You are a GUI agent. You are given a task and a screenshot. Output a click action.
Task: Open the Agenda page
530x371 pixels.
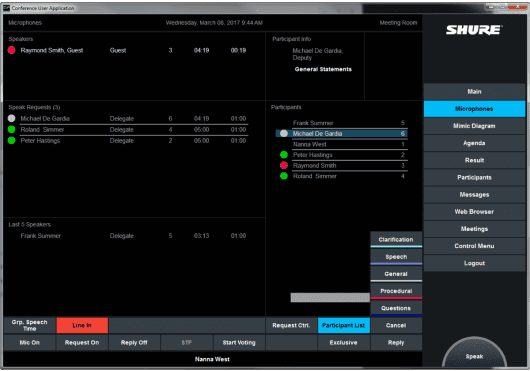[x=474, y=143]
